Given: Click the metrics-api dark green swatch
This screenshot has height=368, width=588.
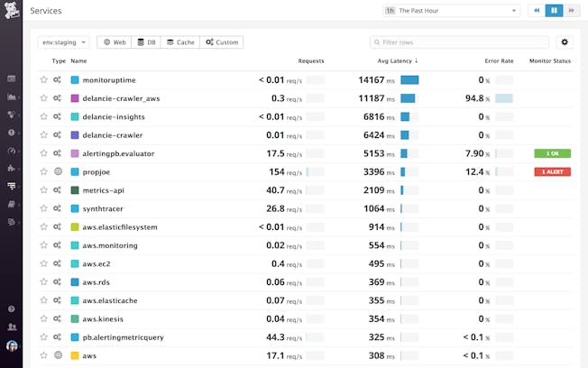Looking at the screenshot, I should click(x=75, y=190).
